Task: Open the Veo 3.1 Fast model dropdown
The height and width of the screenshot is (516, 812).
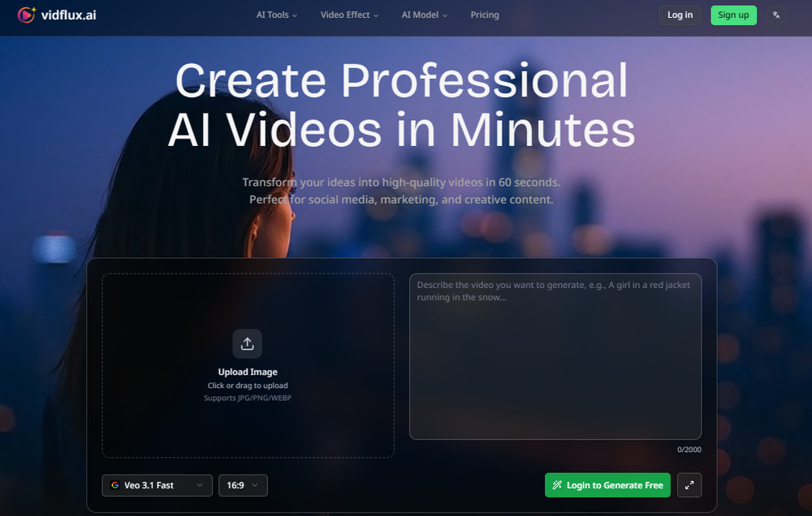Action: click(157, 485)
